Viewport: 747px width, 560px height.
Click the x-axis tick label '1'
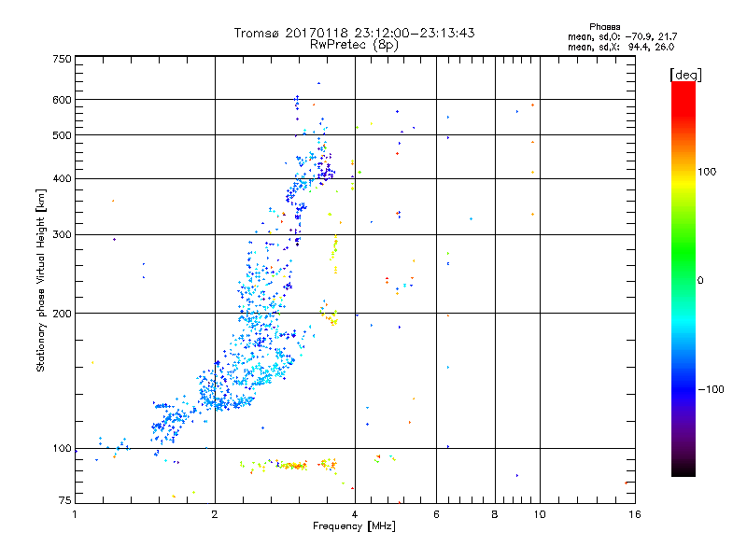coord(75,514)
